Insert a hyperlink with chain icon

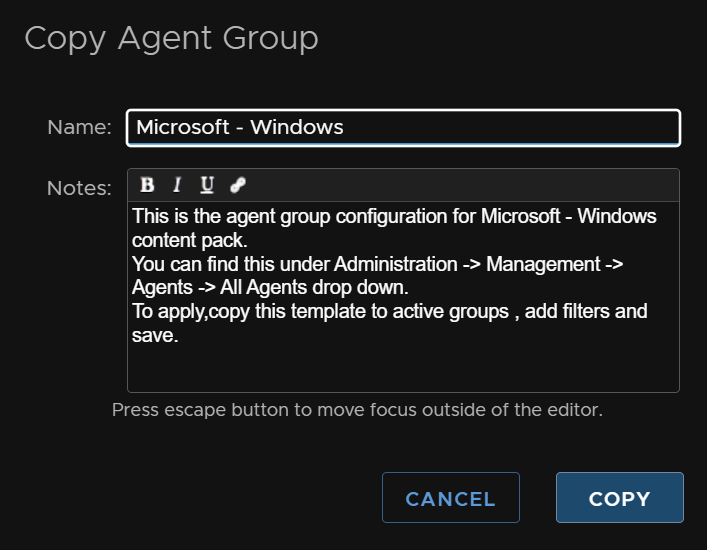click(238, 185)
